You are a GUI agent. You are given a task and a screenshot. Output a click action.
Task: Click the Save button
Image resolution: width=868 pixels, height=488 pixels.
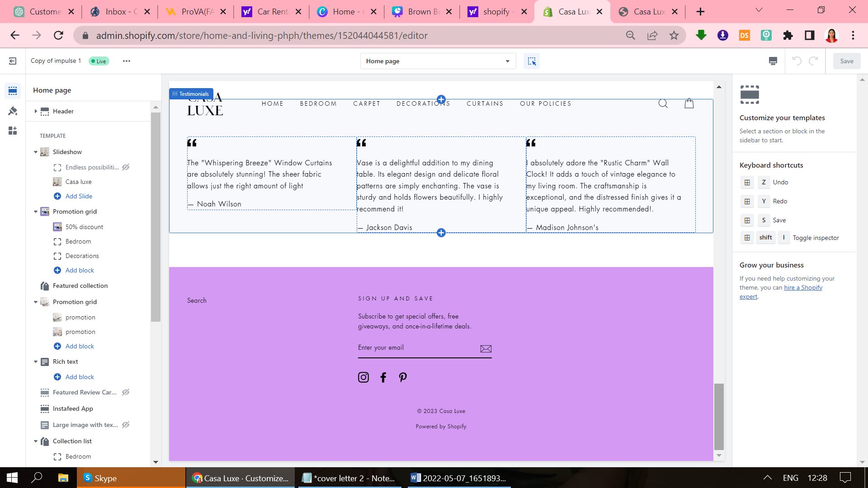pos(847,61)
